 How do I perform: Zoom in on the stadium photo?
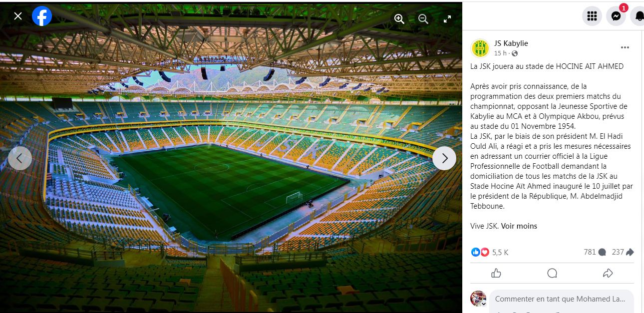pos(399,19)
